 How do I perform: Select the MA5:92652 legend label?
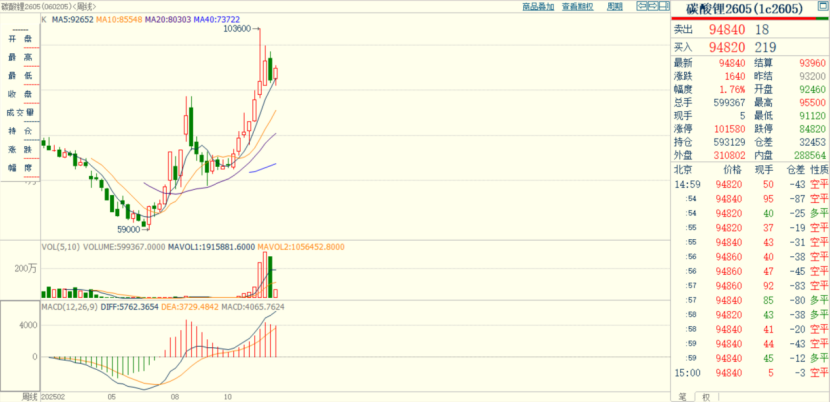[73, 20]
